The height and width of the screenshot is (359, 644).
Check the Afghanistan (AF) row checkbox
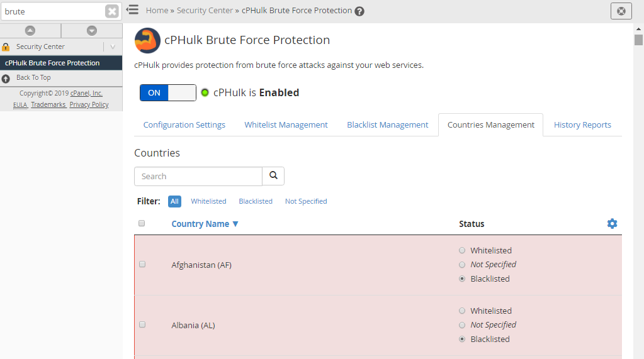(x=142, y=264)
